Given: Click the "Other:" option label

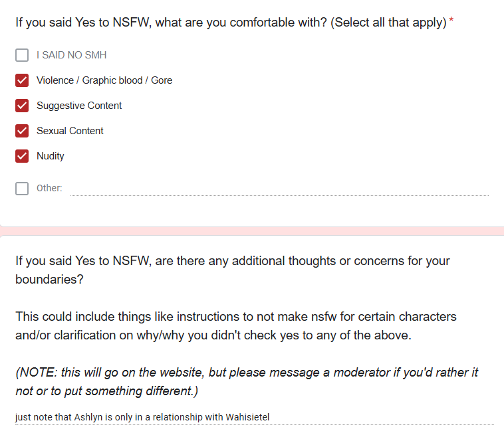Looking at the screenshot, I should coord(49,188).
